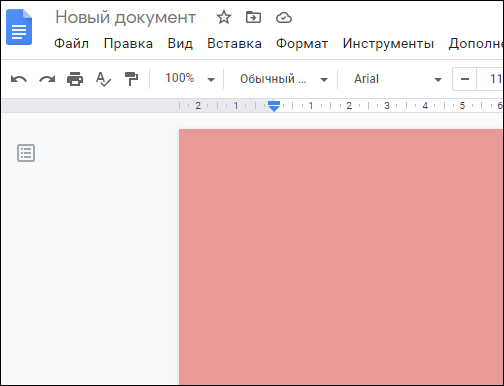
Task: Open the Google Docs home icon
Action: pyautogui.click(x=19, y=27)
